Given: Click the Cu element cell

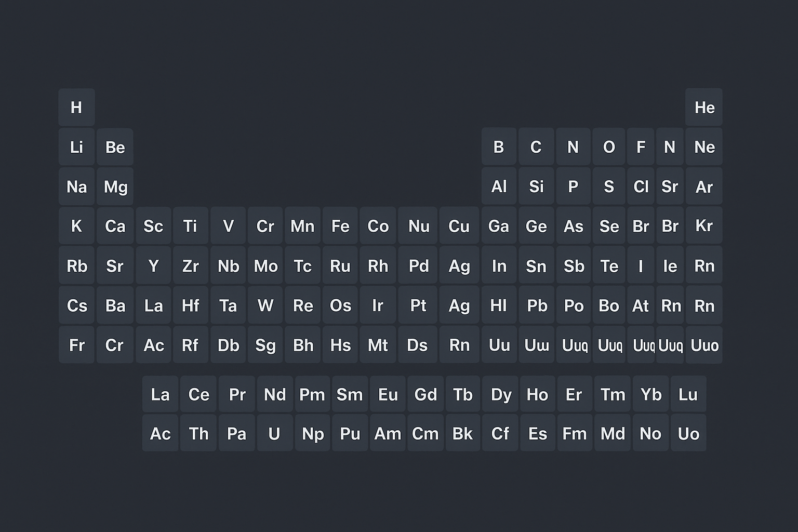Looking at the screenshot, I should pos(459,226).
